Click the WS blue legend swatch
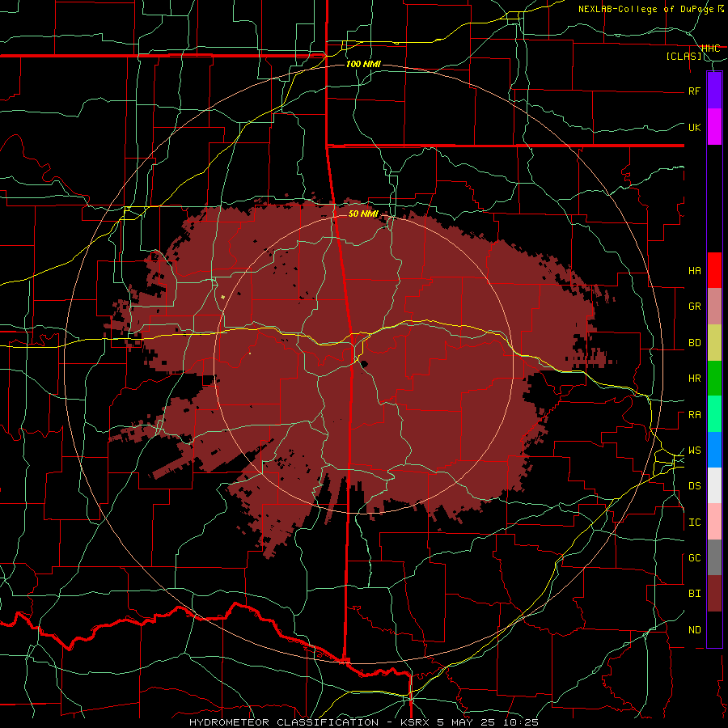Screen dimensions: 728x728 point(714,450)
